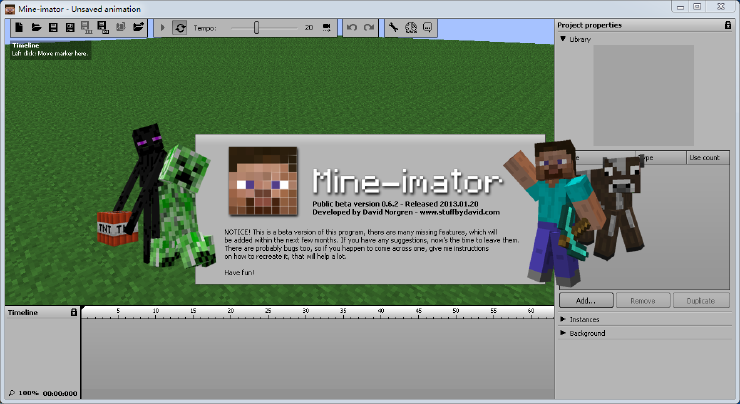The width and height of the screenshot is (740, 404).
Task: Dismiss the Mine-imator splash screen notice
Action: [x=370, y=210]
